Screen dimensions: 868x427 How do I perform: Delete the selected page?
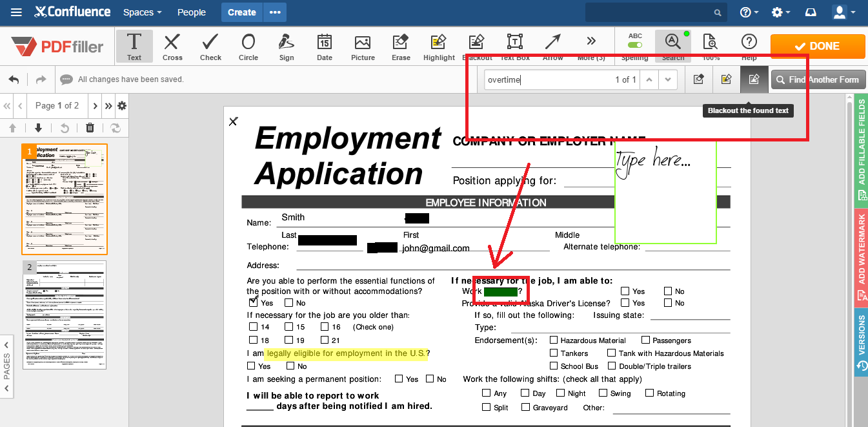click(90, 128)
